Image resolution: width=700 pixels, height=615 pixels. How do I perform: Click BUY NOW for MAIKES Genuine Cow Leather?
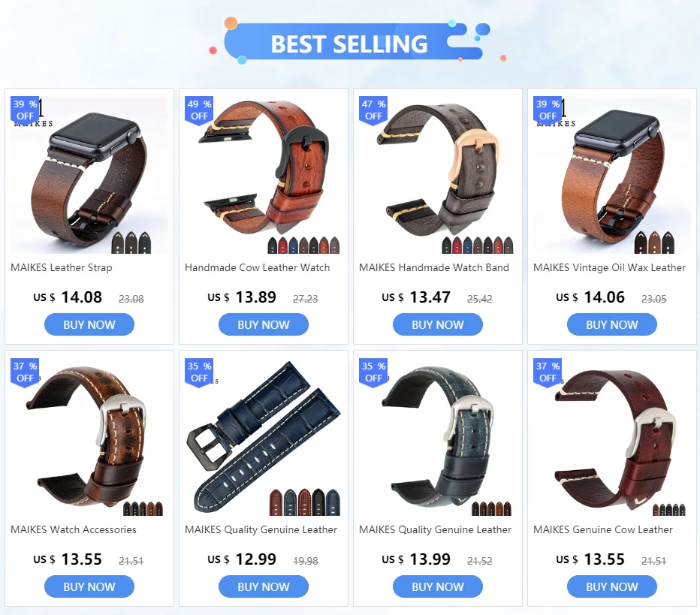point(612,586)
